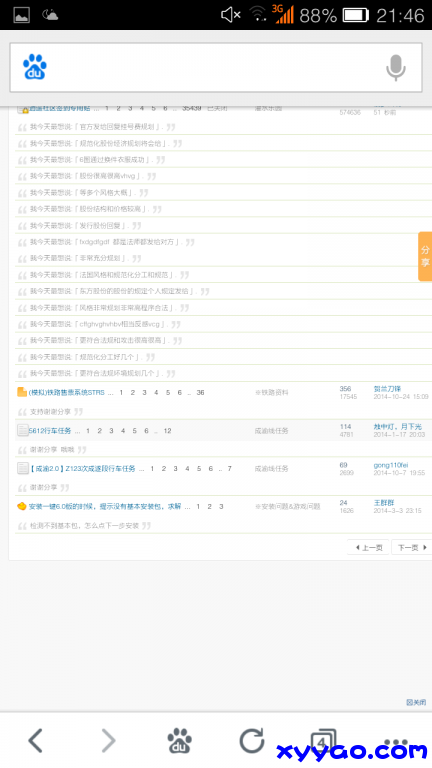Image resolution: width=432 pixels, height=768 pixels.
Task: Open page 4 of 5612行车任务
Action: [x=122, y=431]
